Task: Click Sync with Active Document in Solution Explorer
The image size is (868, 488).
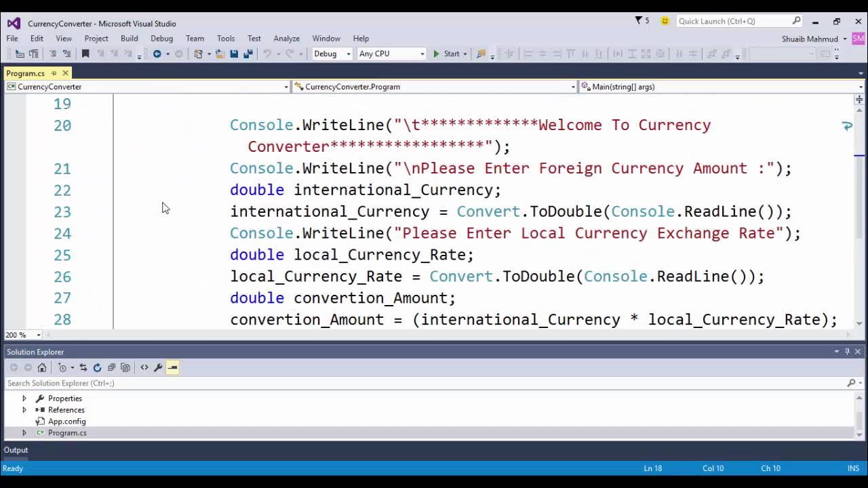Action: [84, 367]
